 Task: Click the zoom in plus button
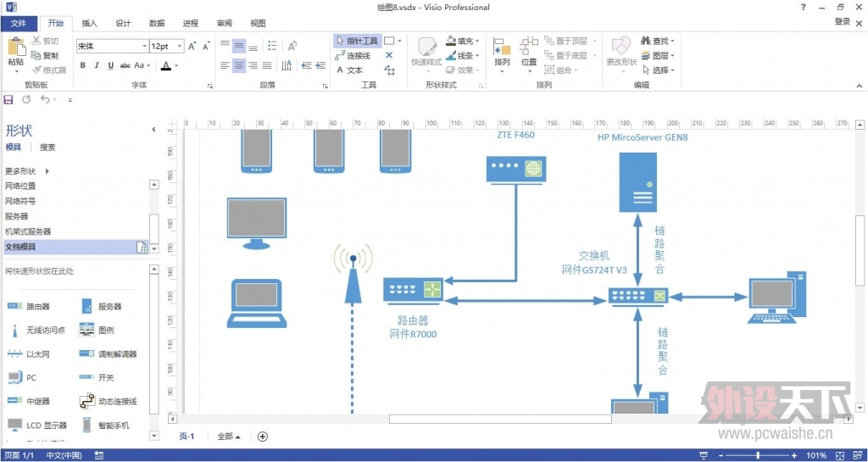pyautogui.click(x=794, y=455)
